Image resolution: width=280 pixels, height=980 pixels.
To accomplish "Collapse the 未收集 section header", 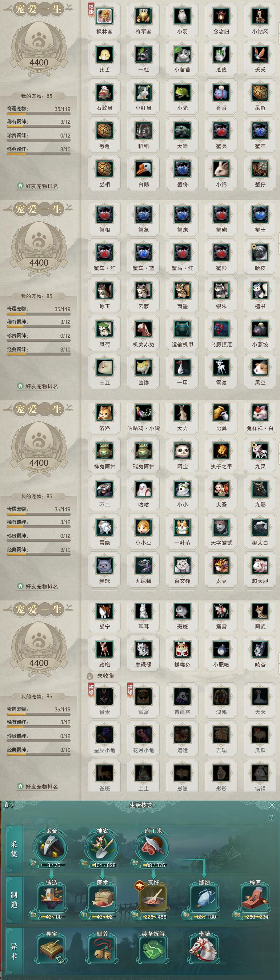I will 101,676.
